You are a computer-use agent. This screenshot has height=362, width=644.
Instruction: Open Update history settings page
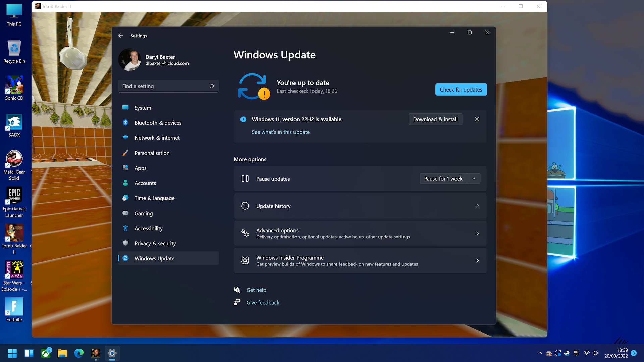click(x=360, y=206)
